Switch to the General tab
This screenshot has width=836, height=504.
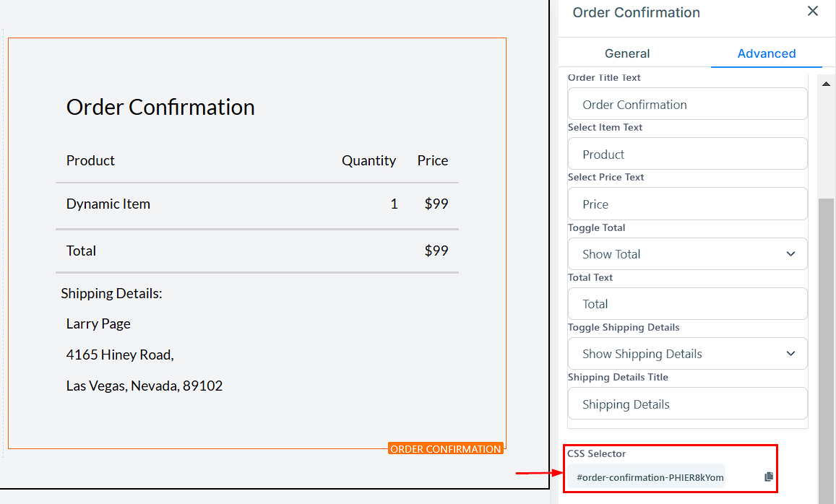[x=627, y=53]
